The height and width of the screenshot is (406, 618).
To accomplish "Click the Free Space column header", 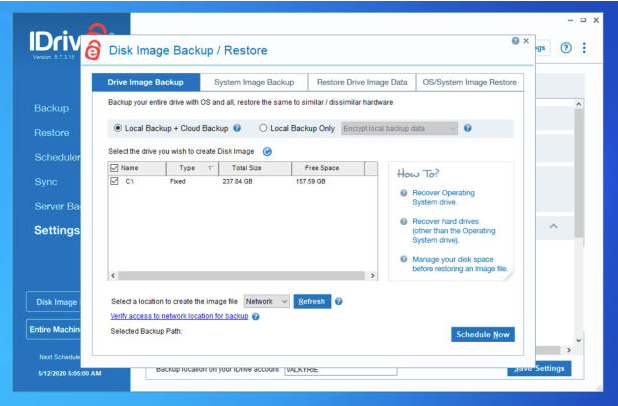I will (328, 168).
